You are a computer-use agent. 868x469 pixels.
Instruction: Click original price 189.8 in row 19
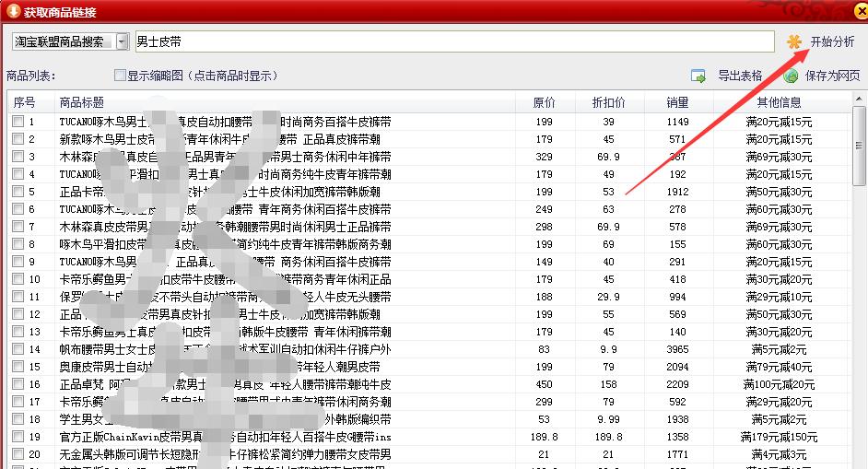pyautogui.click(x=545, y=437)
